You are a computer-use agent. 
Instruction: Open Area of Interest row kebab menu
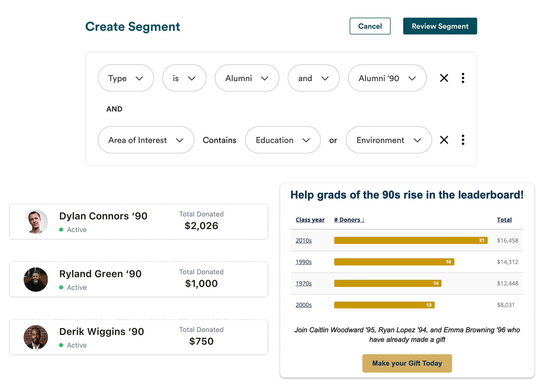click(x=463, y=140)
